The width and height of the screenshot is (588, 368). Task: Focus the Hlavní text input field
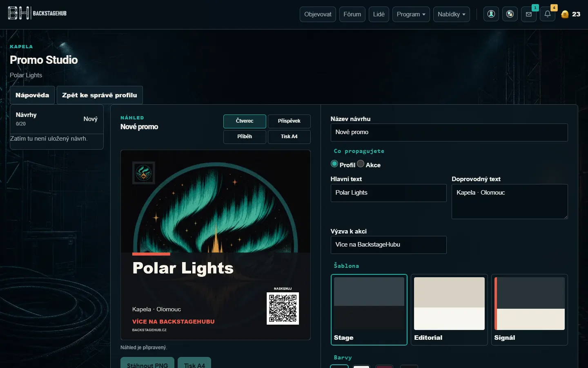click(x=389, y=193)
